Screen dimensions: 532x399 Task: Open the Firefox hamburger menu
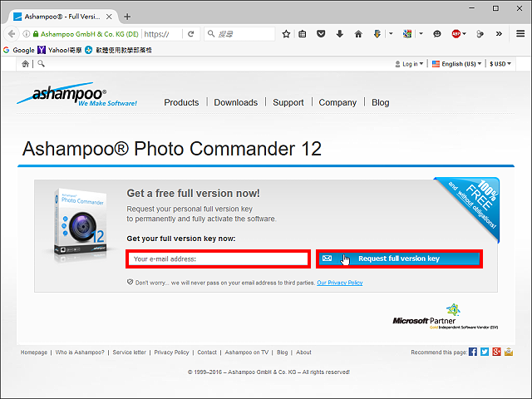[x=520, y=34]
